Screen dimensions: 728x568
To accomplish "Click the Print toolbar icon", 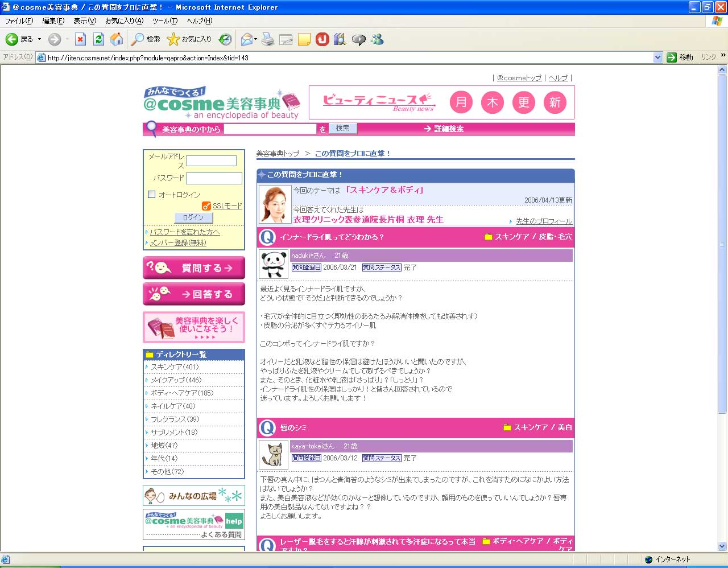I will click(x=268, y=39).
